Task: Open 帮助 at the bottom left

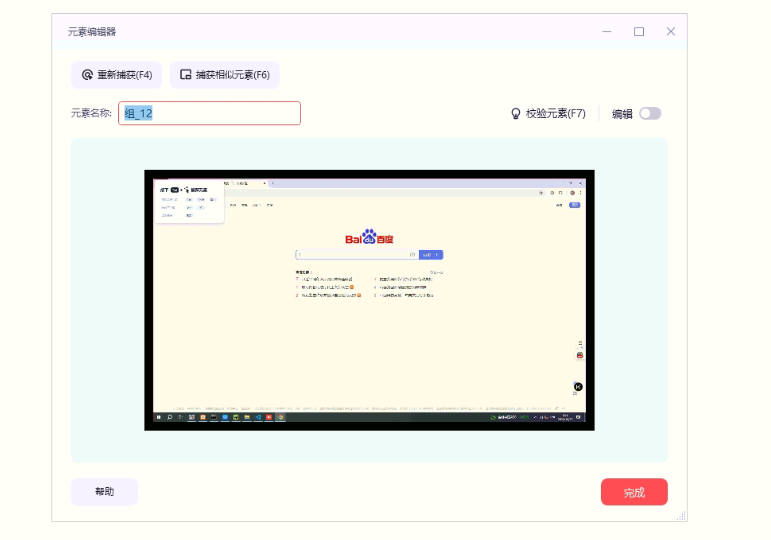Action: (x=104, y=492)
